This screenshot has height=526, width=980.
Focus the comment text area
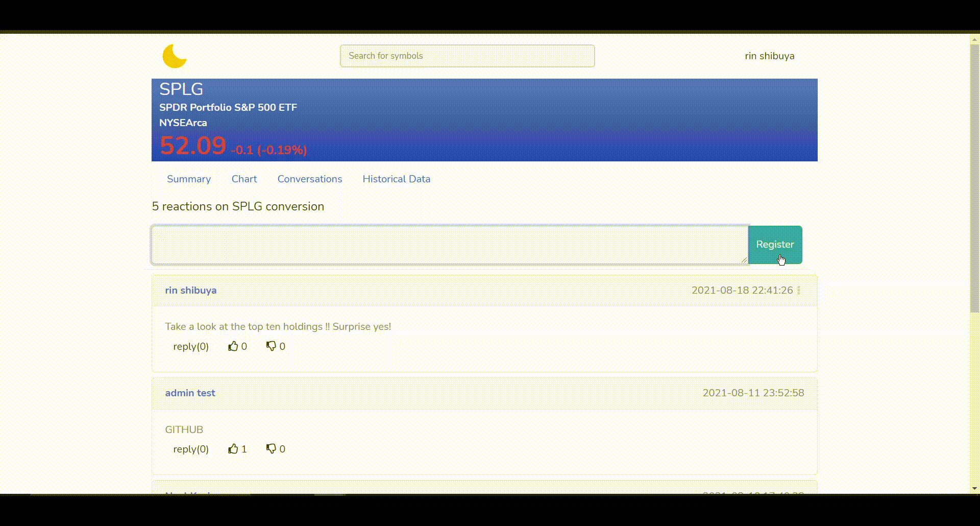pyautogui.click(x=450, y=245)
